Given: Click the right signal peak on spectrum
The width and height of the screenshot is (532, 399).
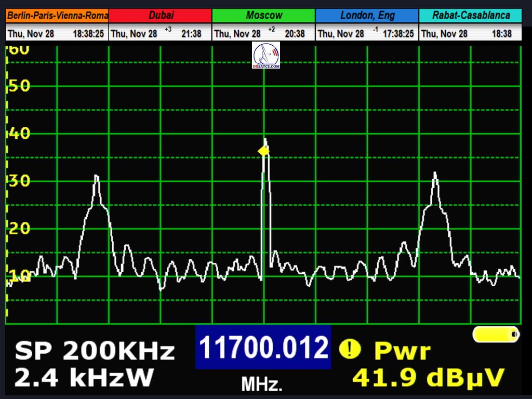Looking at the screenshot, I should [435, 177].
